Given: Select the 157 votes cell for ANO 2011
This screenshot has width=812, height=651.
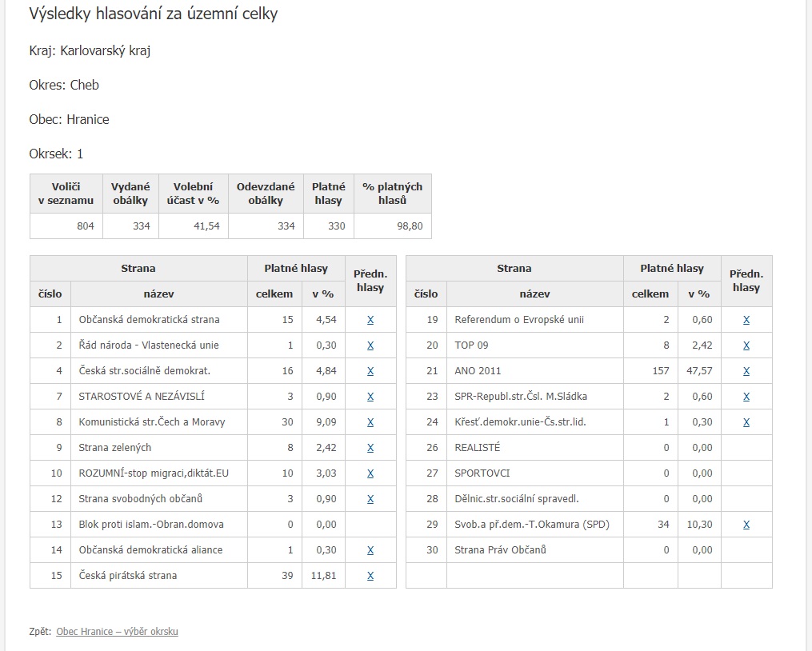Looking at the screenshot, I should (x=650, y=371).
